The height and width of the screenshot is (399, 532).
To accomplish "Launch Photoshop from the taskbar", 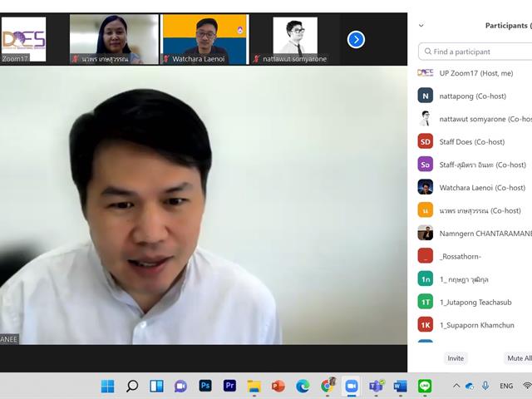I will click(205, 386).
